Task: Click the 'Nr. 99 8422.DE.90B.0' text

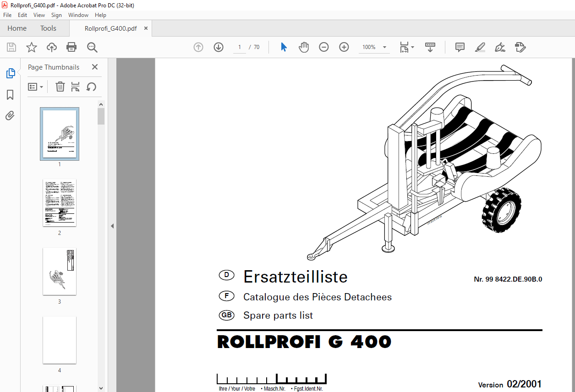Action: (x=508, y=279)
